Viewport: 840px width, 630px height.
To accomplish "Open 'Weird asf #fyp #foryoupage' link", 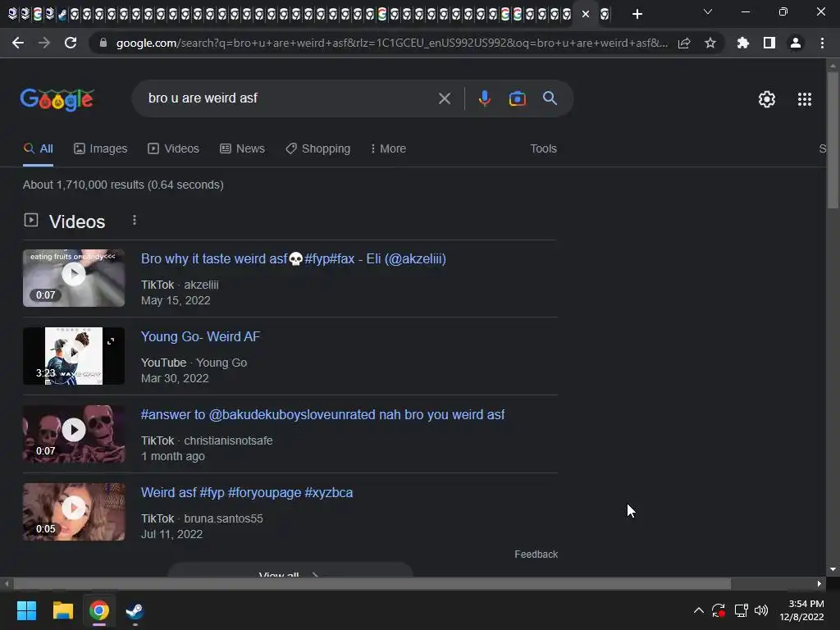I will 247,492.
